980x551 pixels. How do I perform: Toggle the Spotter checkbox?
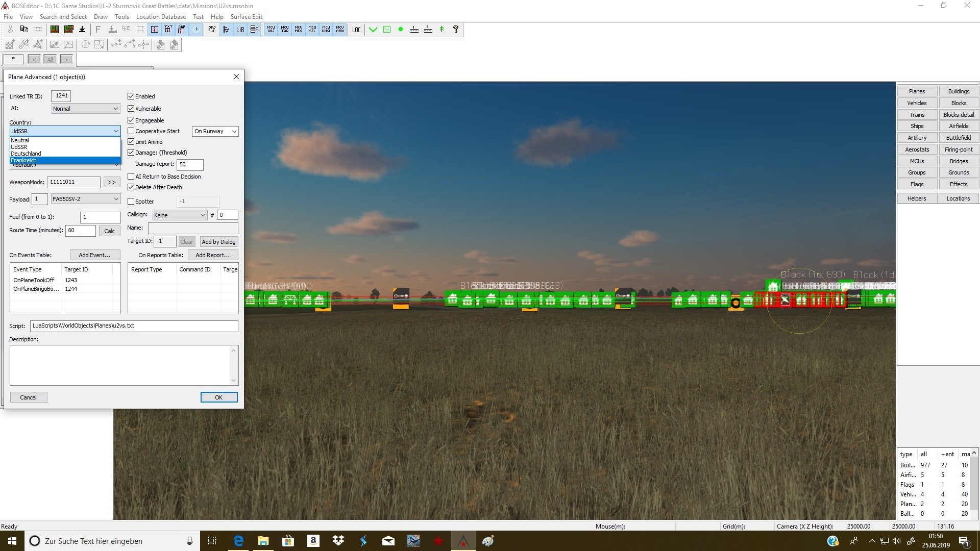[131, 202]
